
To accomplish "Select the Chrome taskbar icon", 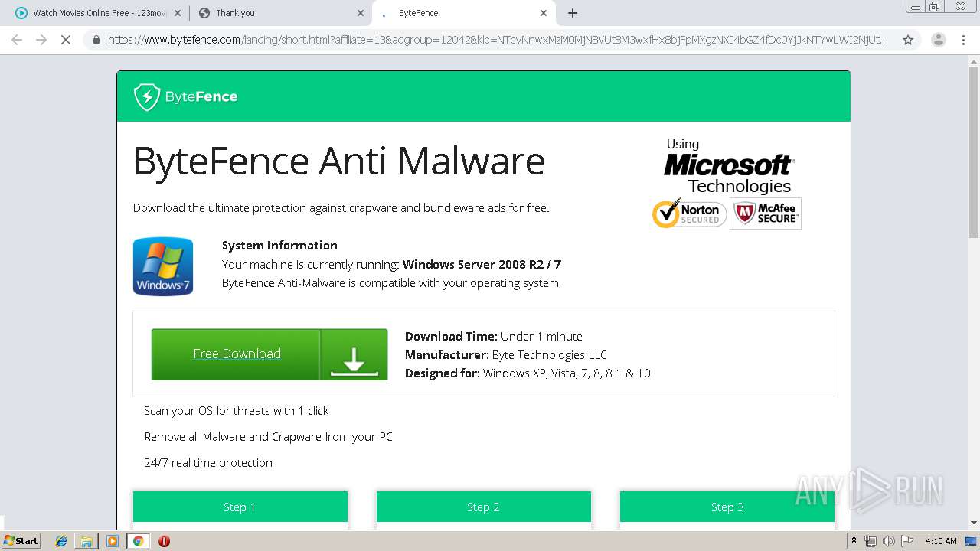I will click(138, 541).
